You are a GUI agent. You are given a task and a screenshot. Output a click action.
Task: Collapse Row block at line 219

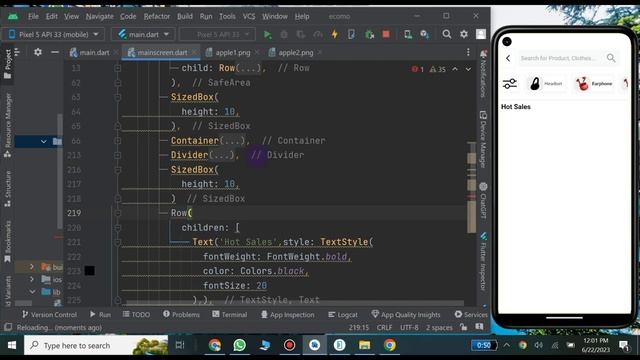[x=118, y=213]
